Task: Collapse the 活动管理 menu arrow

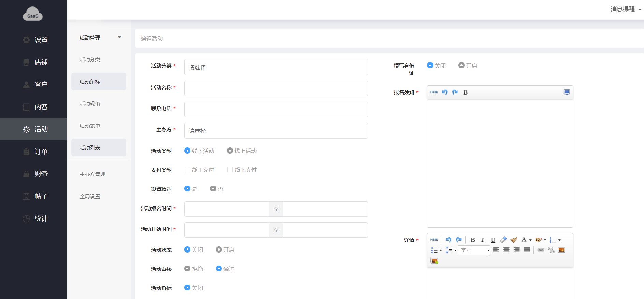Action: (119, 37)
